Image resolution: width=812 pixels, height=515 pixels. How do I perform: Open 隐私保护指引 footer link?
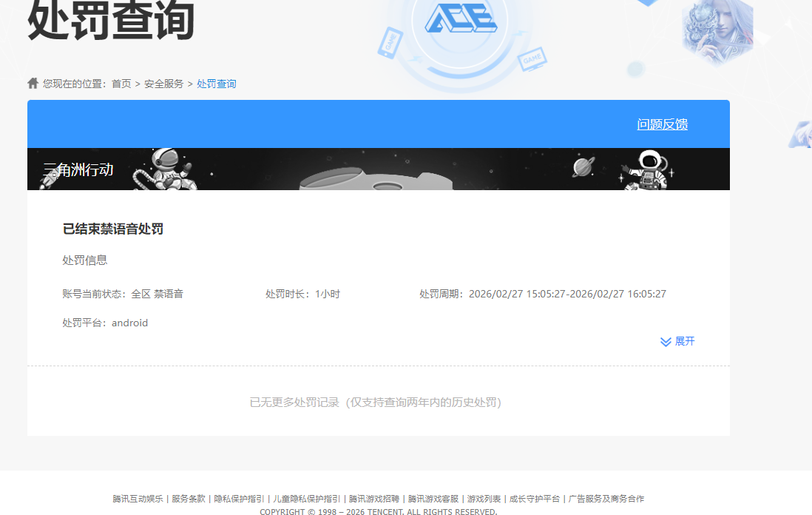(240, 499)
